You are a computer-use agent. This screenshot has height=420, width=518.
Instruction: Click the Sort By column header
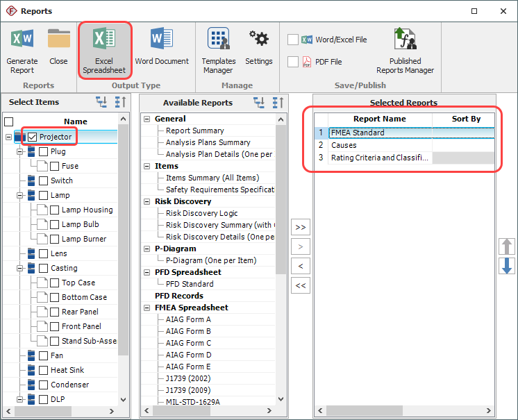tap(466, 119)
